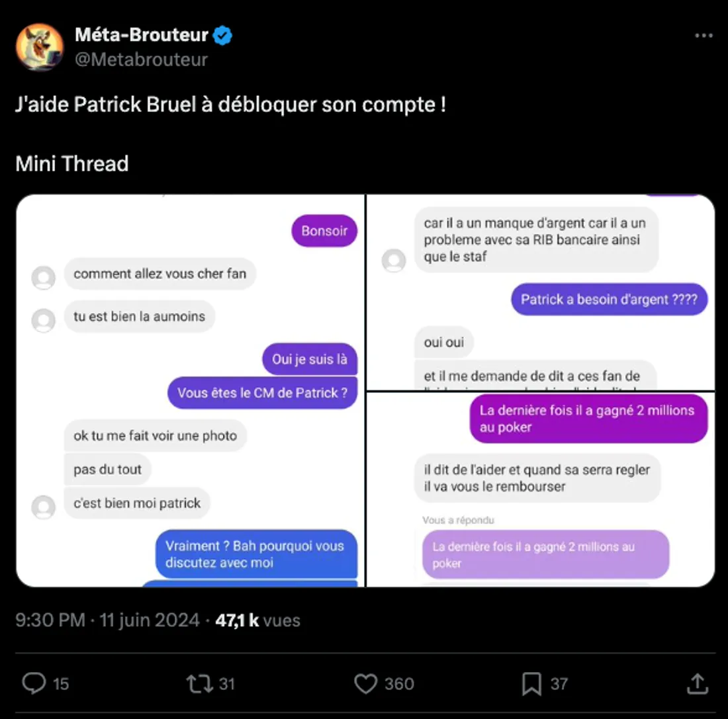Image resolution: width=728 pixels, height=719 pixels.
Task: Click the blue verified badge
Action: (x=223, y=36)
